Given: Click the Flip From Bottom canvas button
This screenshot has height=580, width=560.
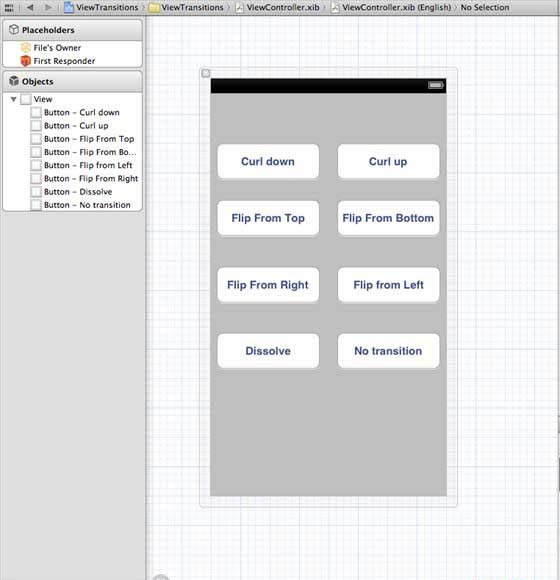Looking at the screenshot, I should [x=388, y=218].
